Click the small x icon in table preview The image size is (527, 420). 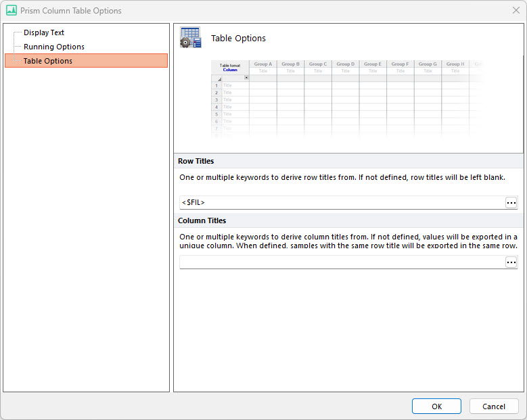(x=246, y=78)
